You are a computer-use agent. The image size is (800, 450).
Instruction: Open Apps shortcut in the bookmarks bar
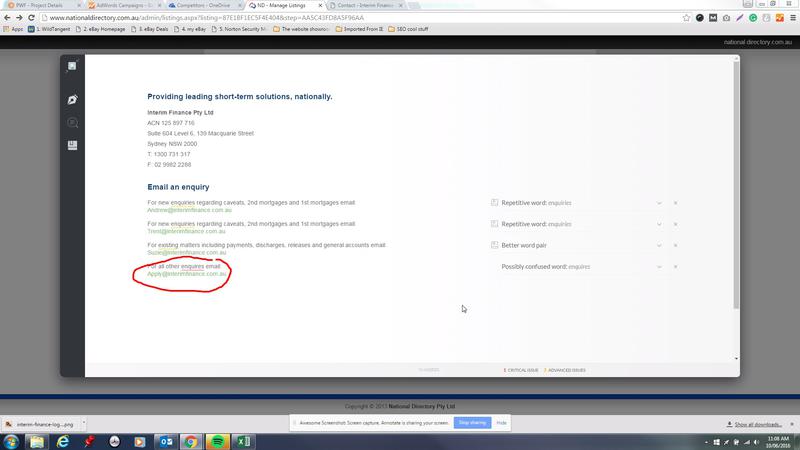[x=14, y=29]
